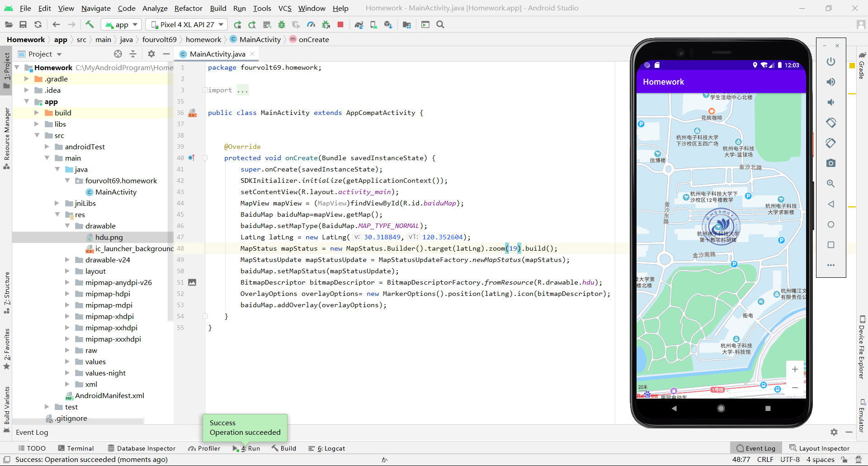
Task: Collapse the src folder
Action: 37,135
